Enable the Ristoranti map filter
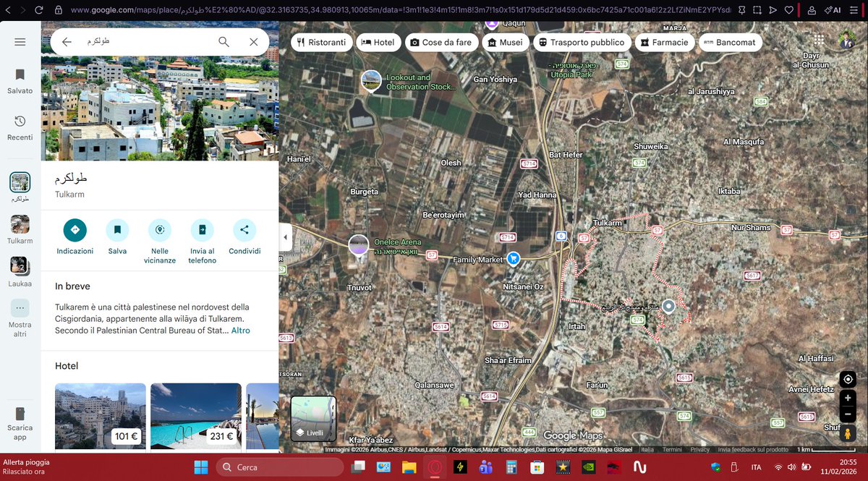 [321, 42]
